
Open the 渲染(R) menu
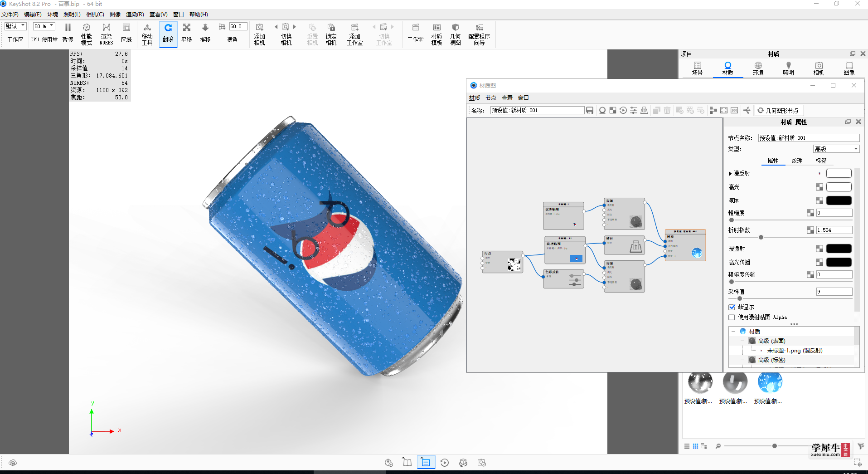click(x=135, y=15)
